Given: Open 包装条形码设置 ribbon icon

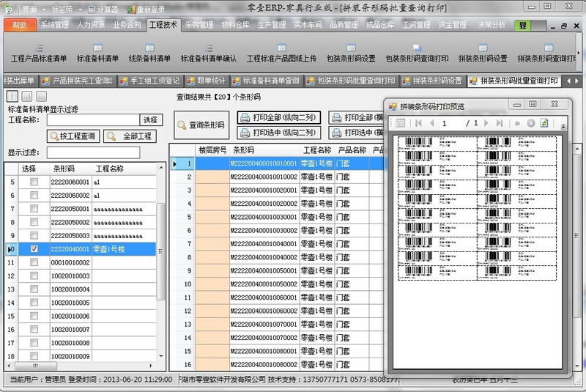Looking at the screenshot, I should coord(351,48).
